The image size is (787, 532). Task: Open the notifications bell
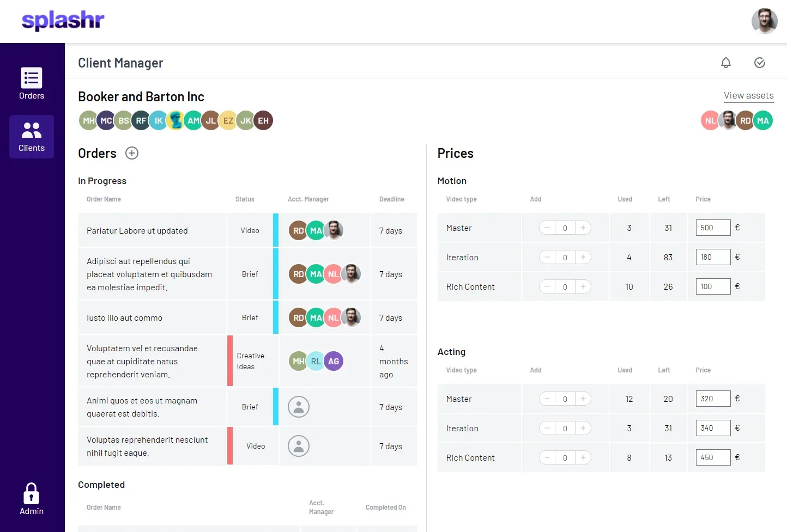(725, 63)
